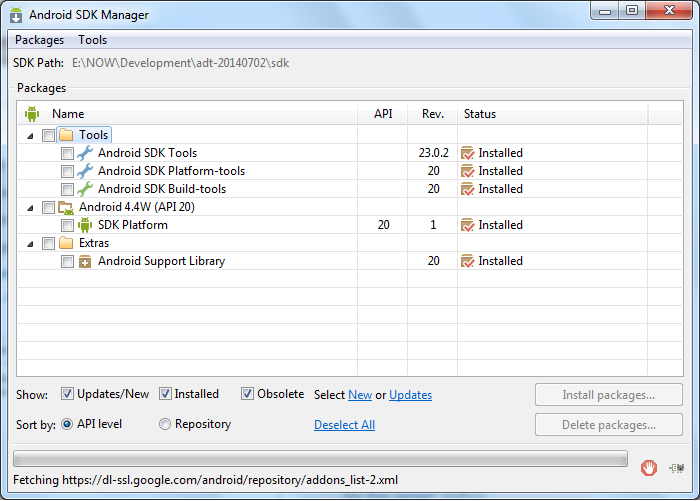Click the Android Support Library package icon
The width and height of the screenshot is (700, 501).
[x=85, y=261]
